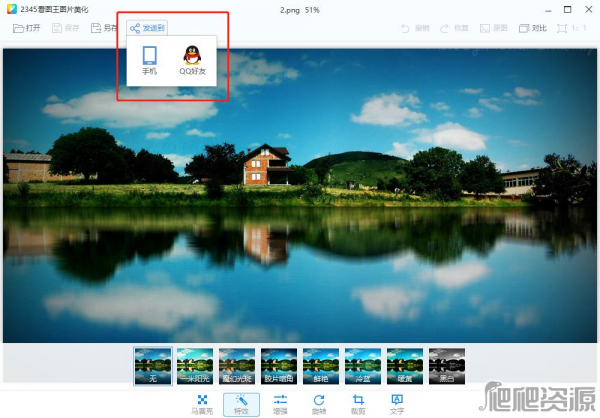Screen dimensions: 600x418
Task: Apply the 胶片暗角 film vignette filter
Action: point(278,365)
